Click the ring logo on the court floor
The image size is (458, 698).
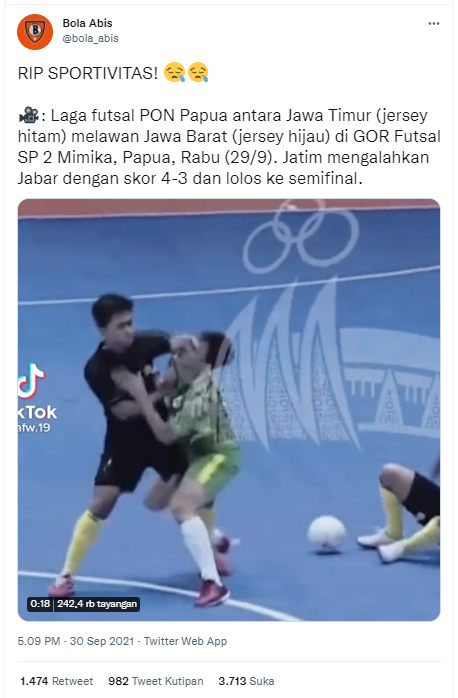[x=301, y=236]
